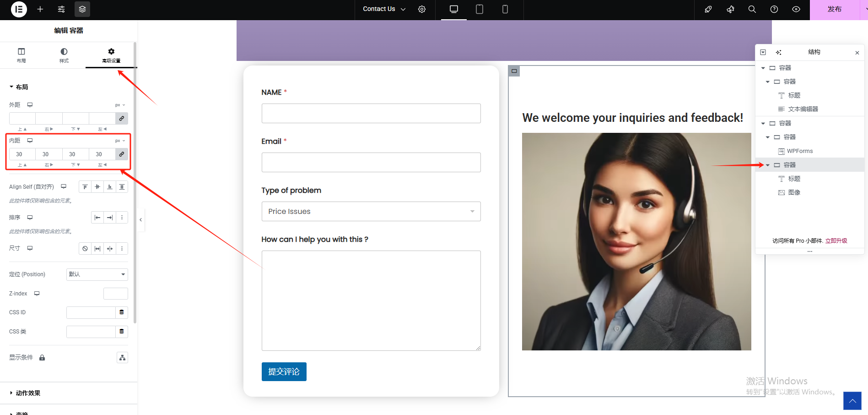Toggle linked margin values
Viewport: 868px width, 415px height.
pyautogui.click(x=122, y=119)
